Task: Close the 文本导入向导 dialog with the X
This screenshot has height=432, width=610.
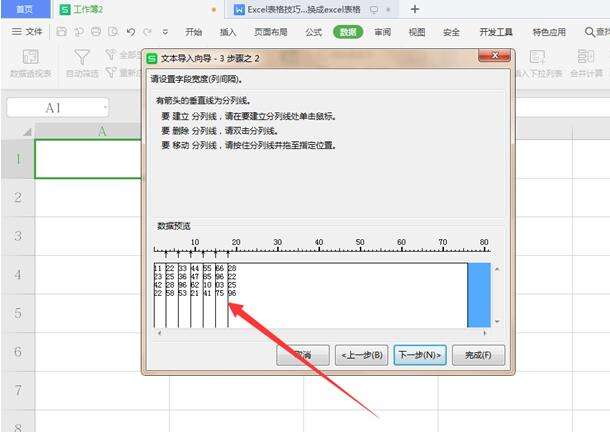Action: (x=494, y=56)
